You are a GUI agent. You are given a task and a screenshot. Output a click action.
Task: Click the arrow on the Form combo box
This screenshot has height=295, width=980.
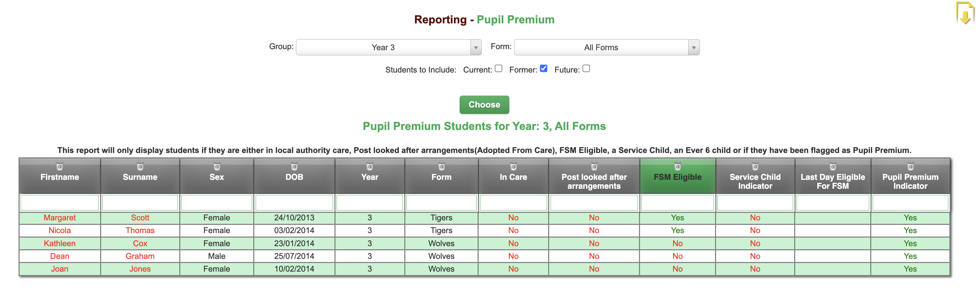pyautogui.click(x=693, y=47)
